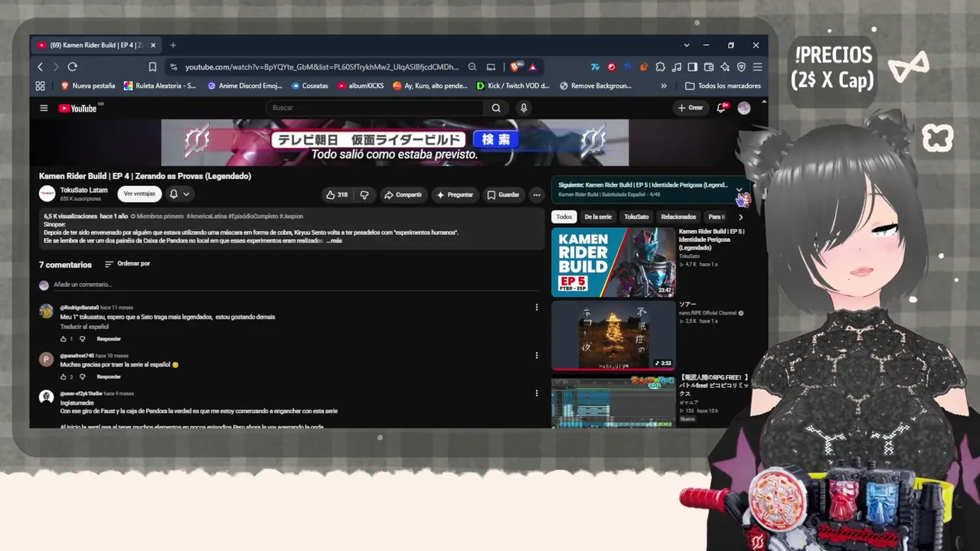This screenshot has height=551, width=980.
Task: Open the apps grid in the bookmarks bar
Action: point(40,86)
